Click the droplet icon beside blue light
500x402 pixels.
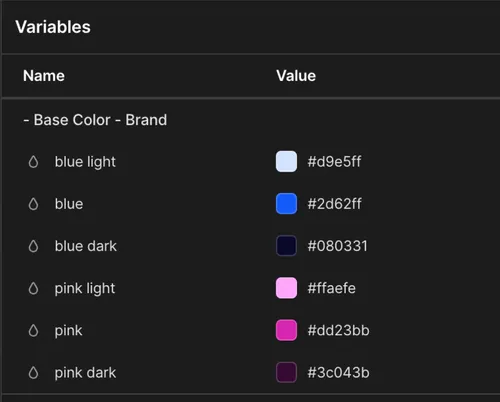[33, 162]
